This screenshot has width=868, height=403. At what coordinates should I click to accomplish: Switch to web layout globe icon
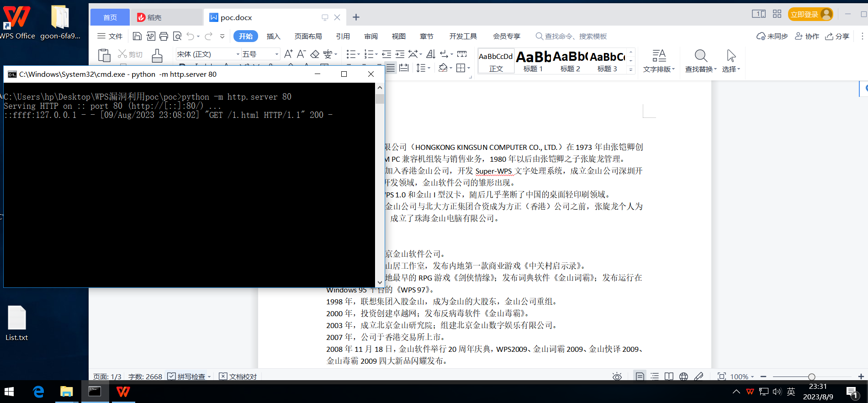pos(683,376)
